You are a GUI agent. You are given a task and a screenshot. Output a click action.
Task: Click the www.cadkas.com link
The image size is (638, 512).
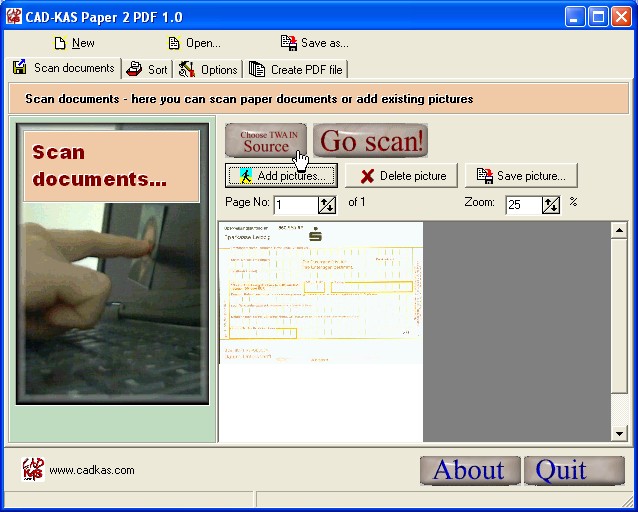tap(92, 470)
